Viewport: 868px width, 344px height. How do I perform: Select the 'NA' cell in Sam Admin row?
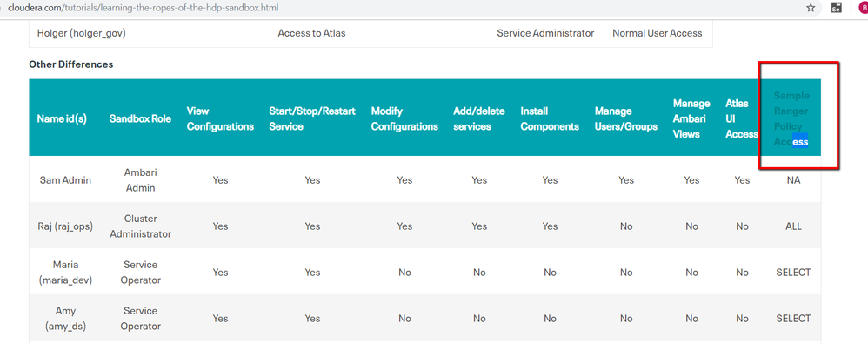(x=793, y=180)
